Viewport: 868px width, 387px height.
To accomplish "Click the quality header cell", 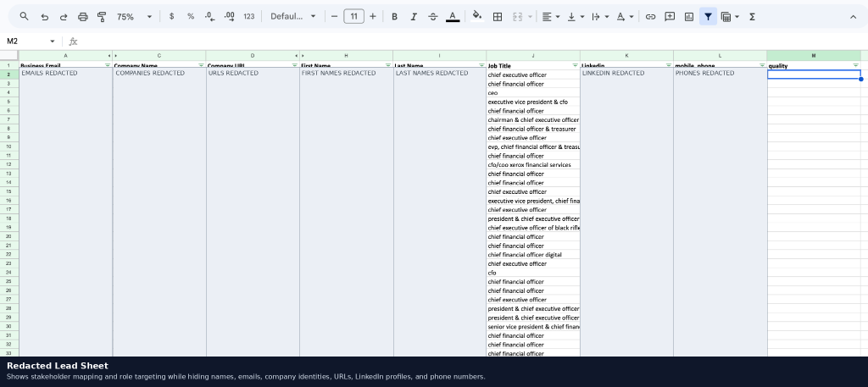I will pos(814,65).
